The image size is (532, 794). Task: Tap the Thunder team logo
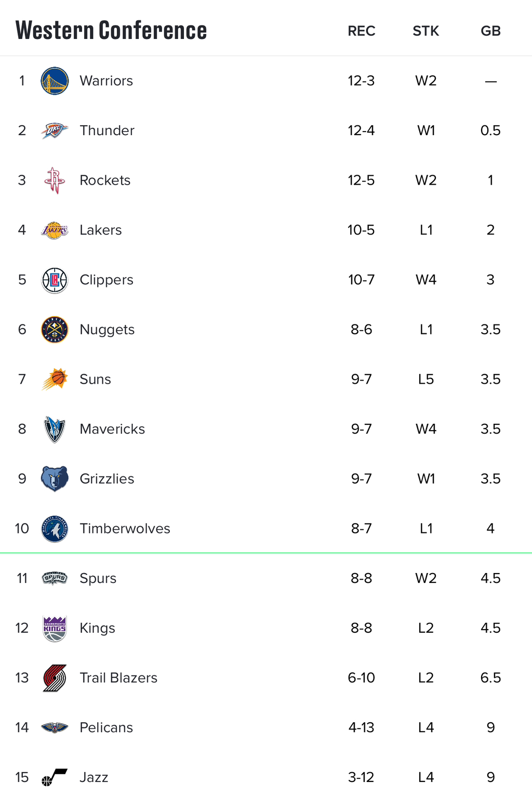(x=55, y=131)
